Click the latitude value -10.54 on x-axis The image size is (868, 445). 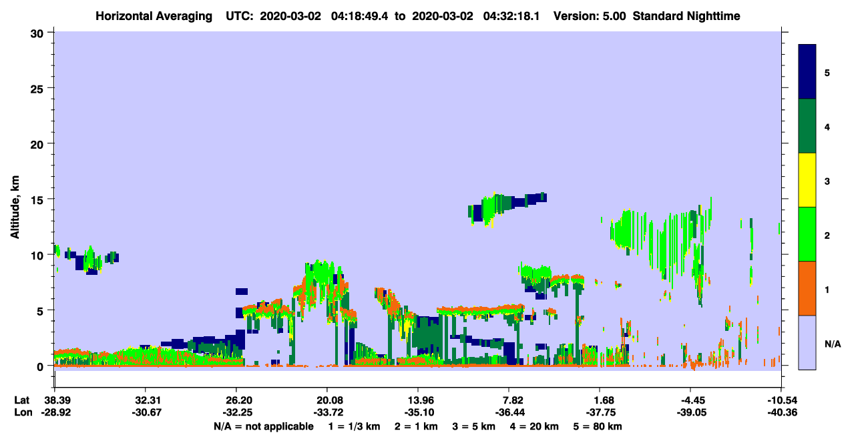[781, 400]
